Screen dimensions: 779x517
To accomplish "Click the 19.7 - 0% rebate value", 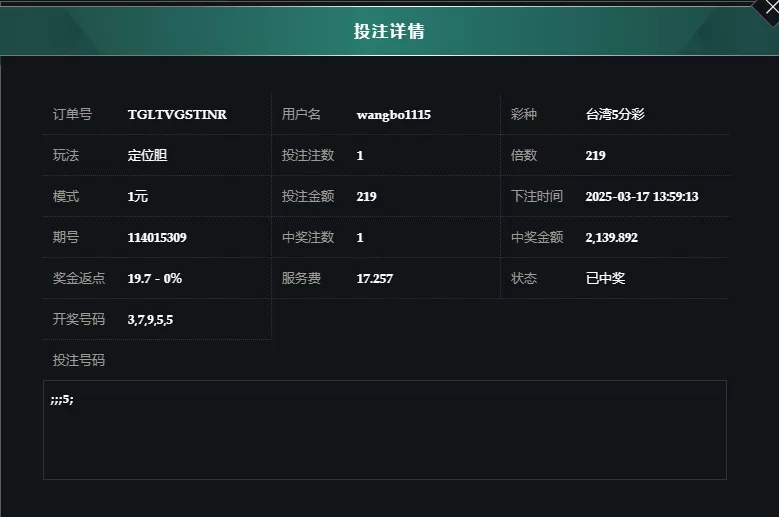I will [155, 279].
